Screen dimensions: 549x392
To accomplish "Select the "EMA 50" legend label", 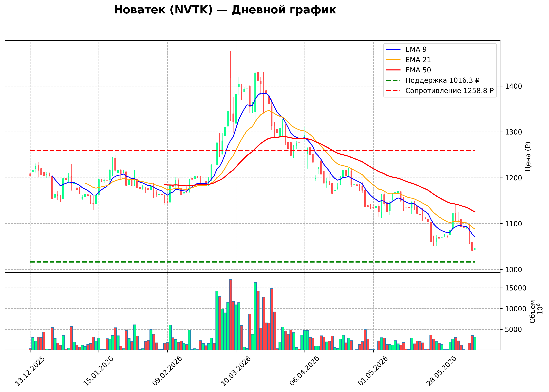I will coord(418,70).
